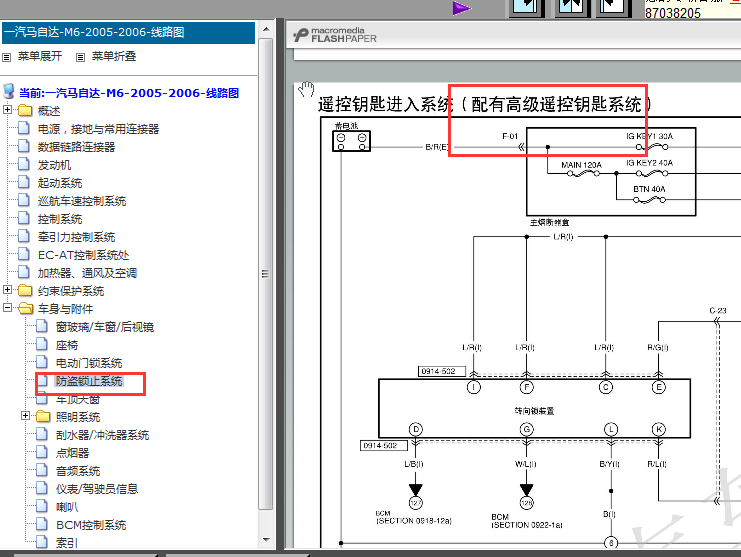Click the folder icon for 约束保护系统
The image size is (741, 557).
point(25,291)
